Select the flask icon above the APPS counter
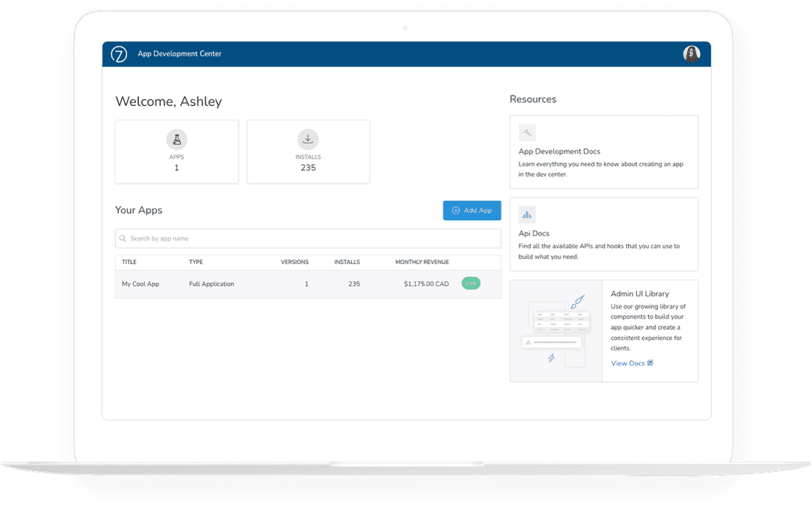812x507 pixels. 177,139
